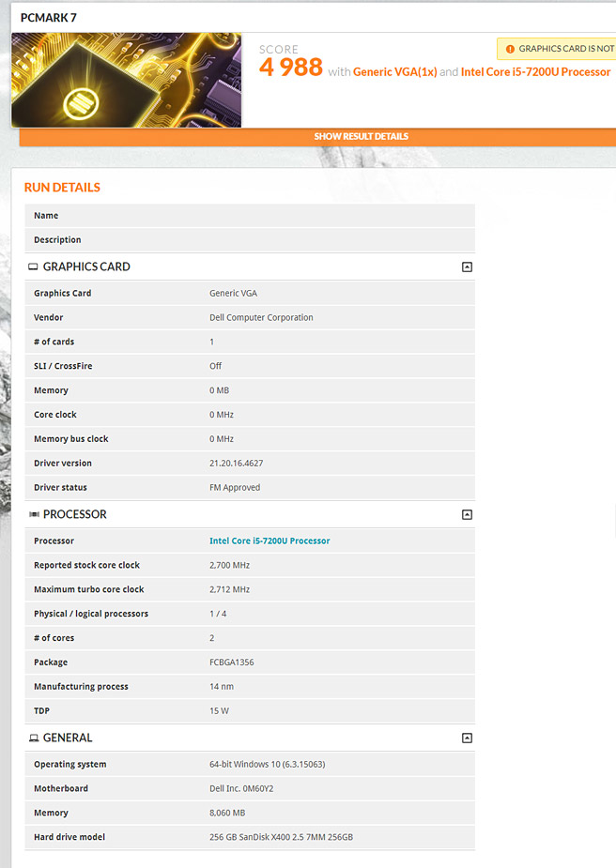
Task: Click the Generic VGA value in table
Action: [x=233, y=294]
